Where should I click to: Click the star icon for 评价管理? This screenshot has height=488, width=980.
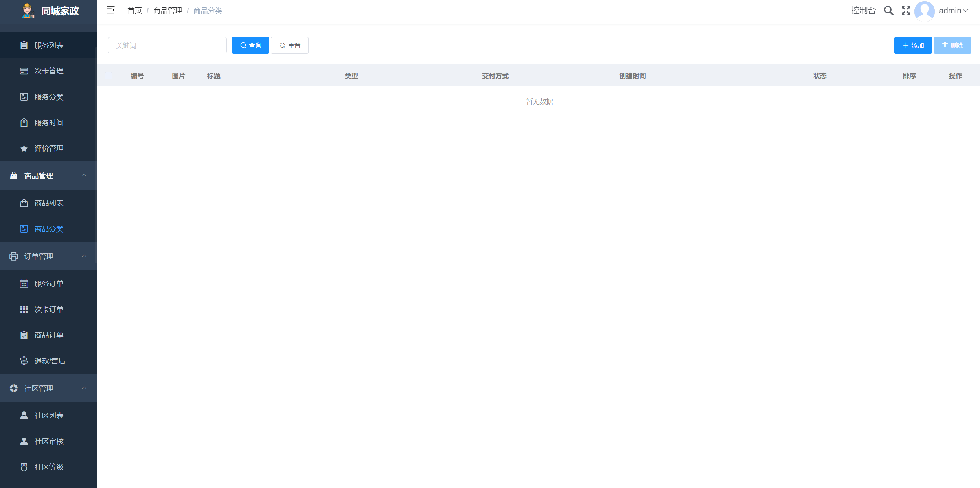24,149
